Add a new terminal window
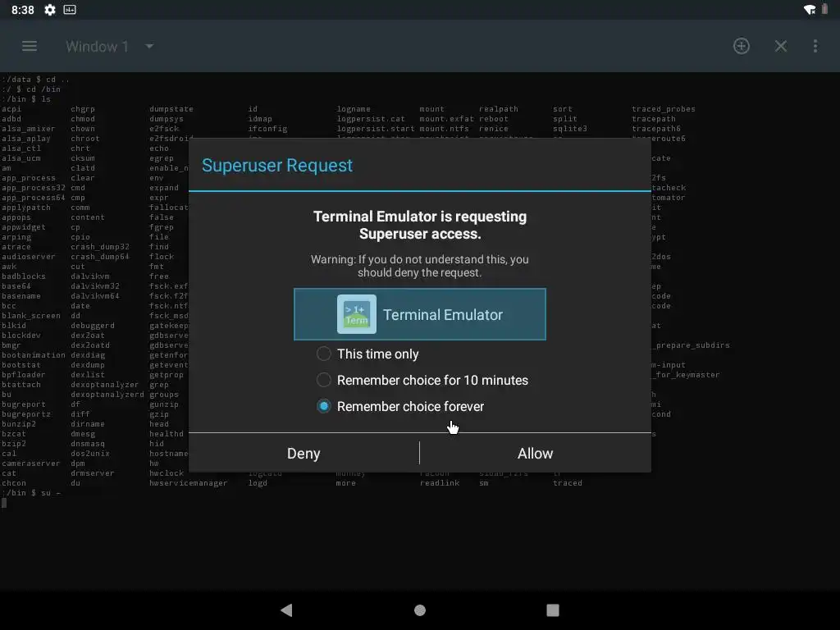 [x=742, y=46]
